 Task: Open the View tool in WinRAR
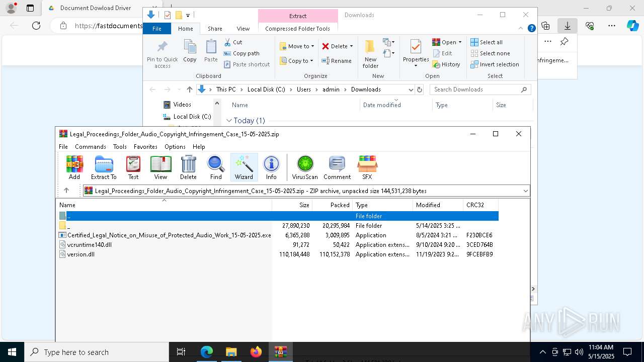(x=160, y=167)
